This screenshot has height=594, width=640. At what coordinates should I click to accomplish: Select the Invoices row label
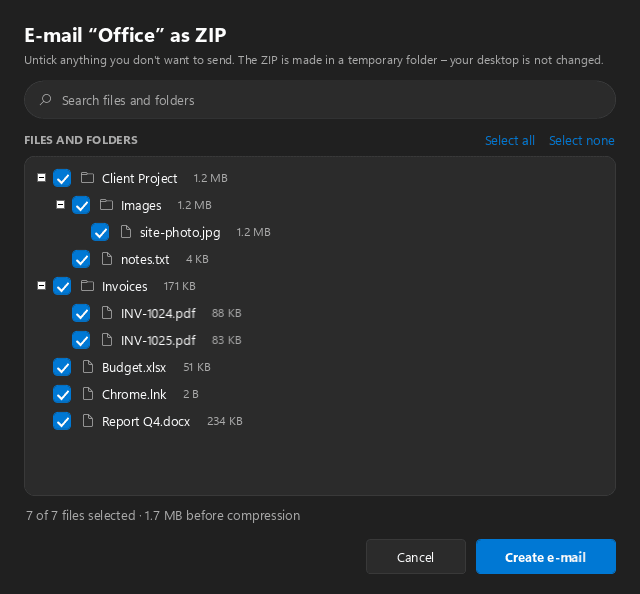click(125, 286)
